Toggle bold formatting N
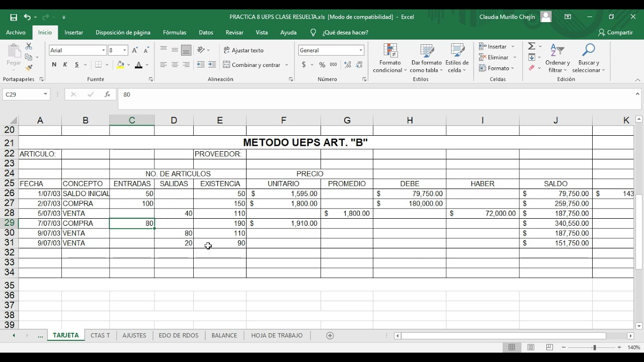 click(x=54, y=65)
